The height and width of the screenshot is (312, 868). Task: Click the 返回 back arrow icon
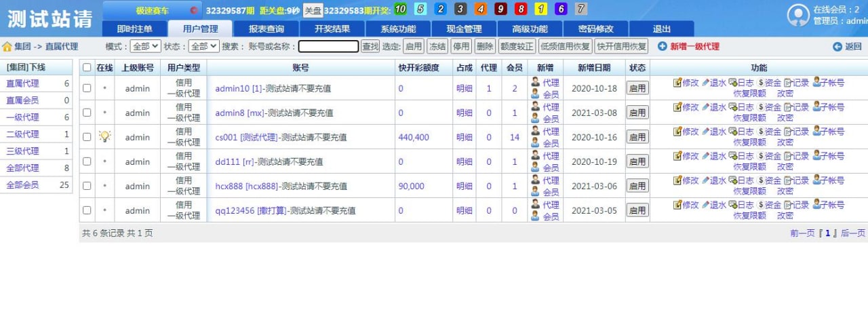pyautogui.click(x=837, y=47)
